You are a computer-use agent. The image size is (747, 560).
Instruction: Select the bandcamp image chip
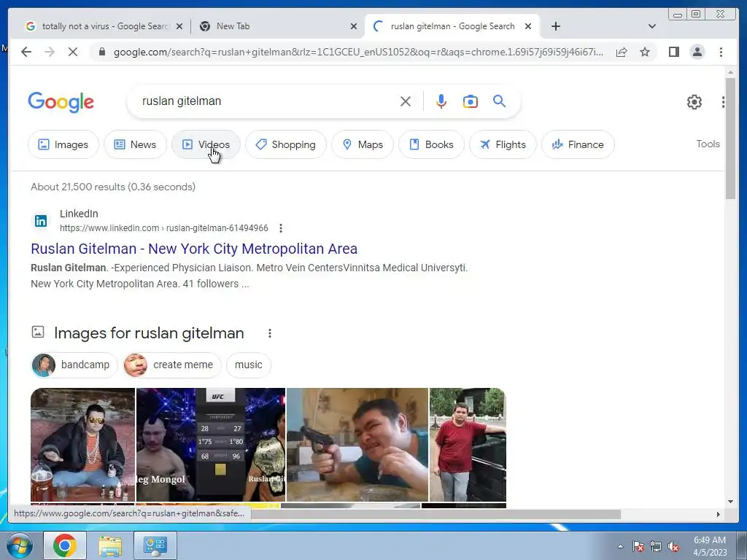tap(74, 365)
